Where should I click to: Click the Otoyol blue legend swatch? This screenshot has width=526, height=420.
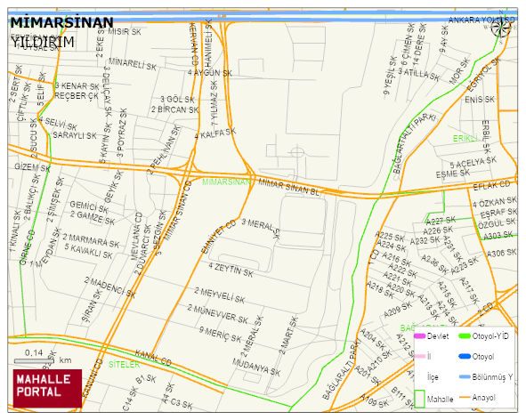(x=465, y=356)
